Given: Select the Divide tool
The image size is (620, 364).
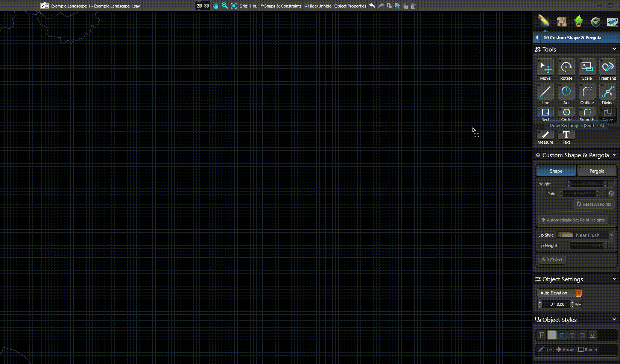Looking at the screenshot, I should point(608,94).
